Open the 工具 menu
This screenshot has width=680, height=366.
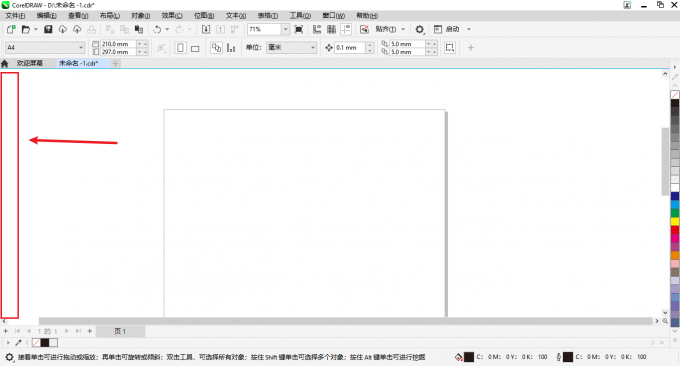coord(300,16)
